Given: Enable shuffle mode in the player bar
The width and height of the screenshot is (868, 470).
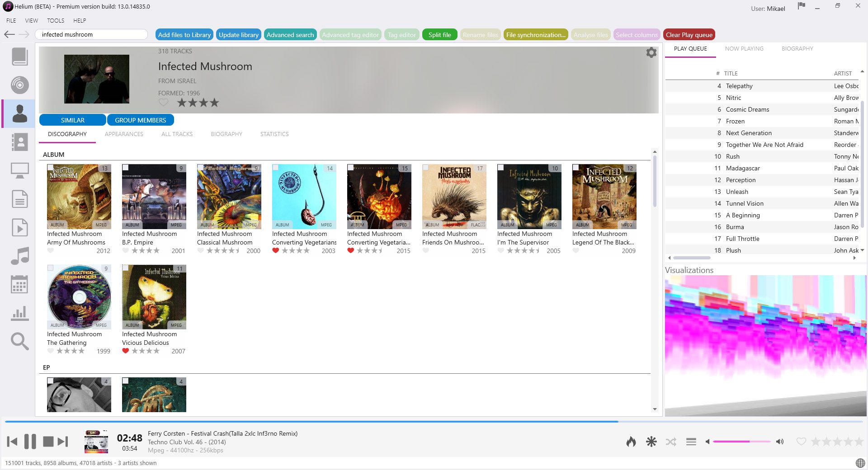Looking at the screenshot, I should (671, 442).
